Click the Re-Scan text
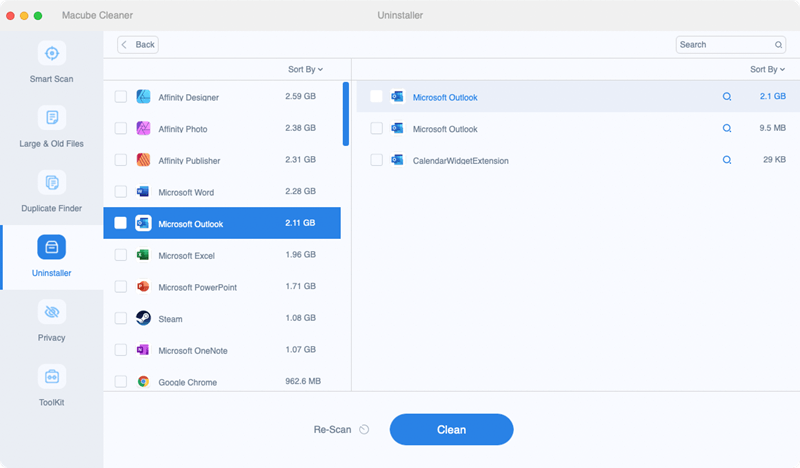 332,430
